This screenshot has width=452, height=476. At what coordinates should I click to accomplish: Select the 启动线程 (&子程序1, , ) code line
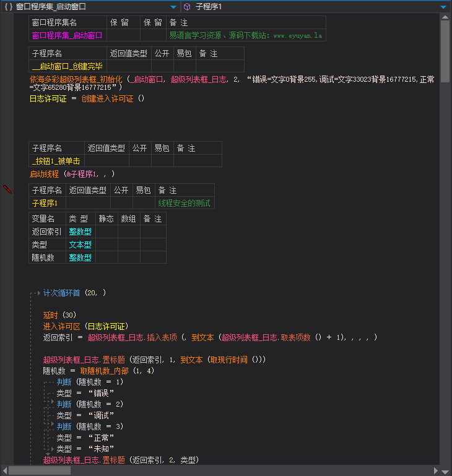72,174
